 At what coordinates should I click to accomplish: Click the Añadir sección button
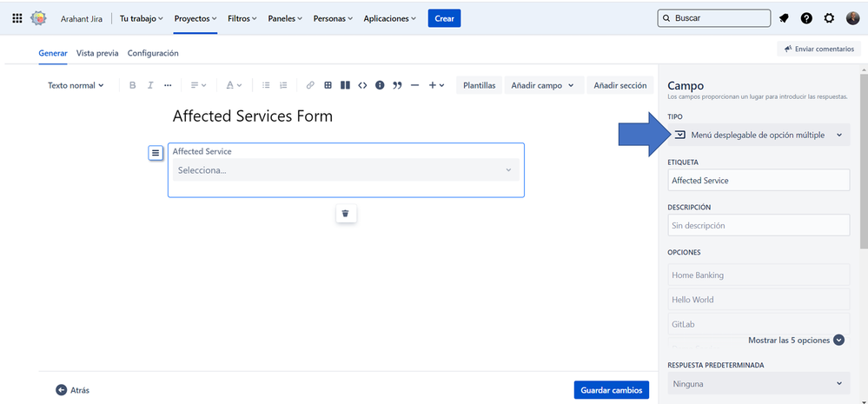coord(620,85)
